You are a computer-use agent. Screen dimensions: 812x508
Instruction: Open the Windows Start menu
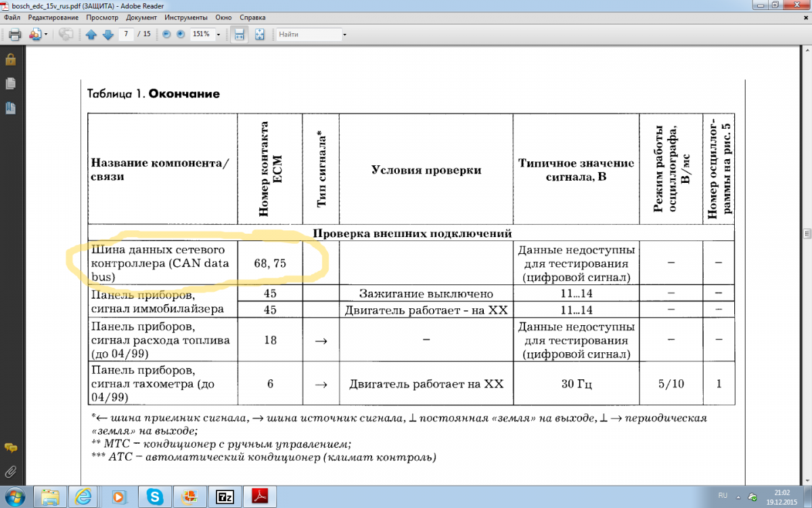[x=15, y=496]
